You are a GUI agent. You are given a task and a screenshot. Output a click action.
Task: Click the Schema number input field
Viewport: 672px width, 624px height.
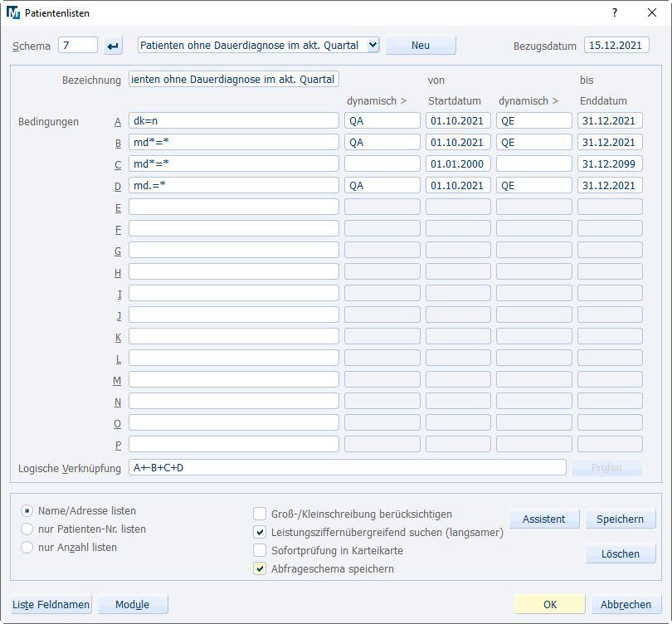[x=78, y=46]
